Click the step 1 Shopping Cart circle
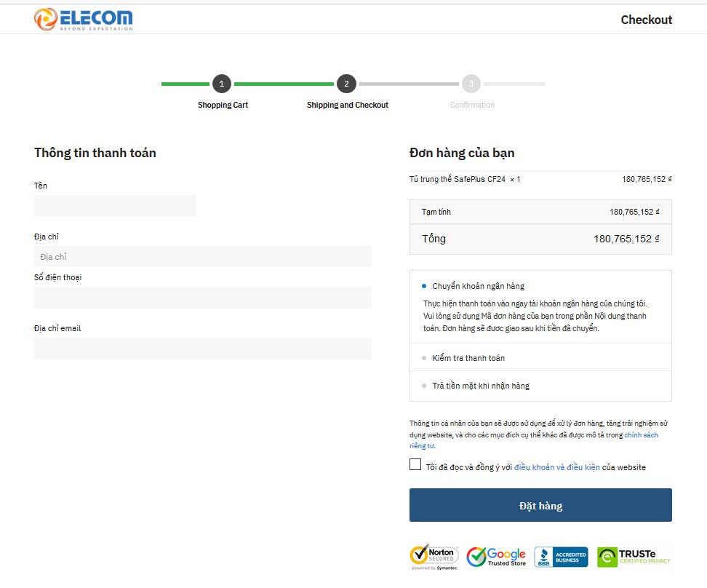The width and height of the screenshot is (707, 588). pos(222,84)
